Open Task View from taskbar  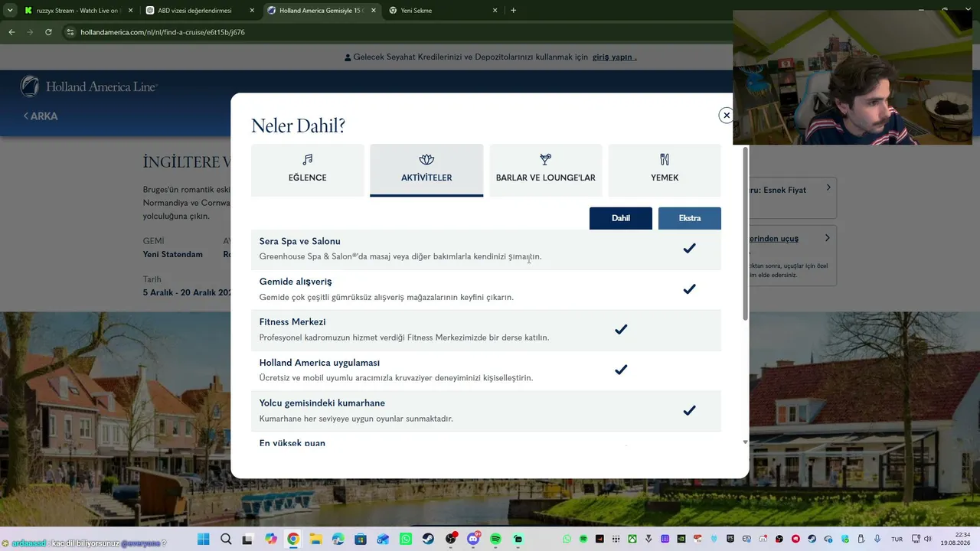247,540
